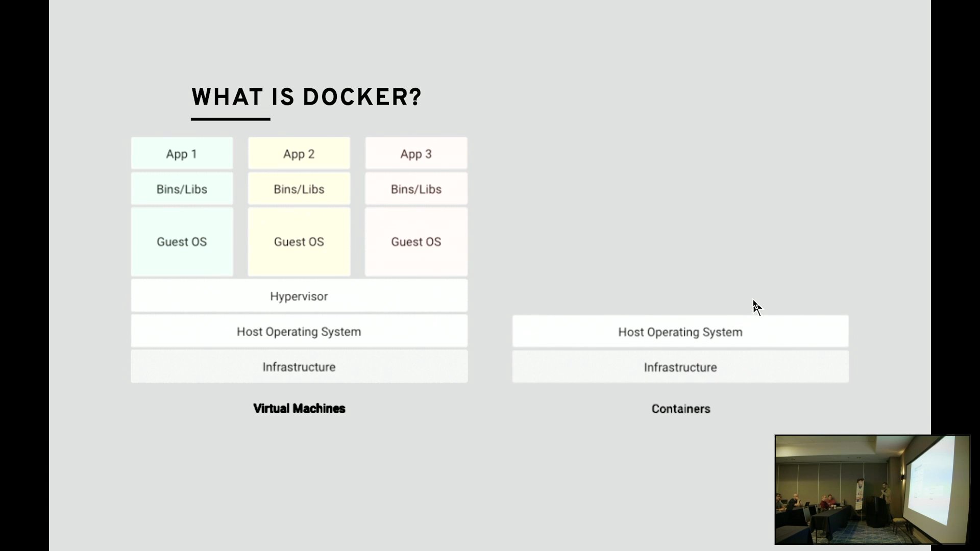Click the Guest OS box below App 3
Viewport: 980px width, 551px height.
click(x=416, y=242)
